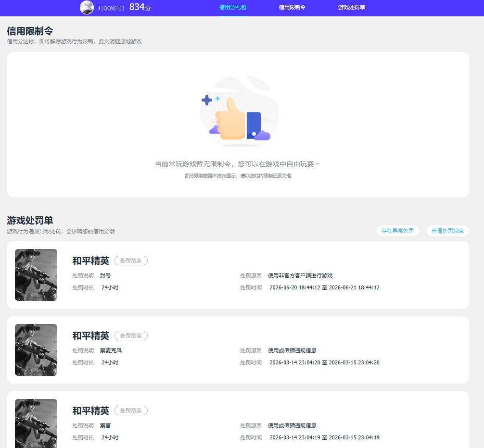Click 使用或传播违规信息 reason in 禁言 record
Screen dimensions: 484x448
pos(293,425)
